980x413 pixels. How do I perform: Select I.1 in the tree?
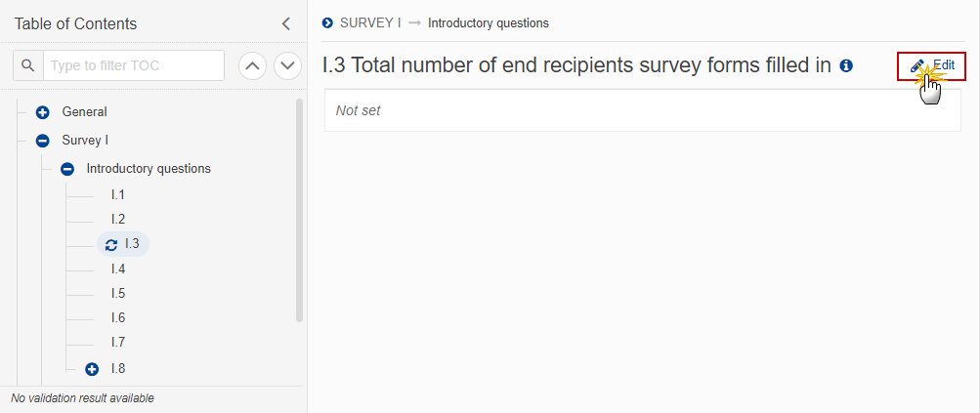pyautogui.click(x=118, y=195)
